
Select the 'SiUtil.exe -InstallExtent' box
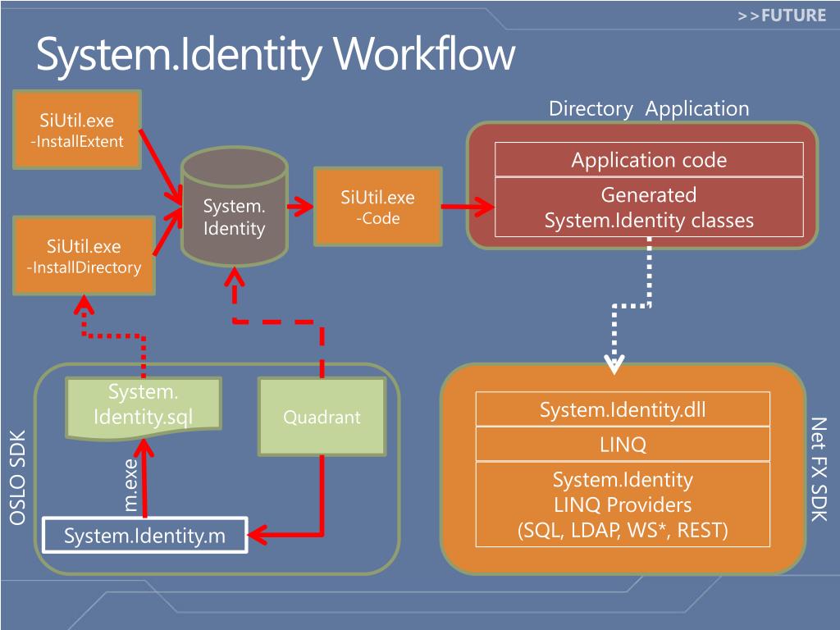(76, 130)
